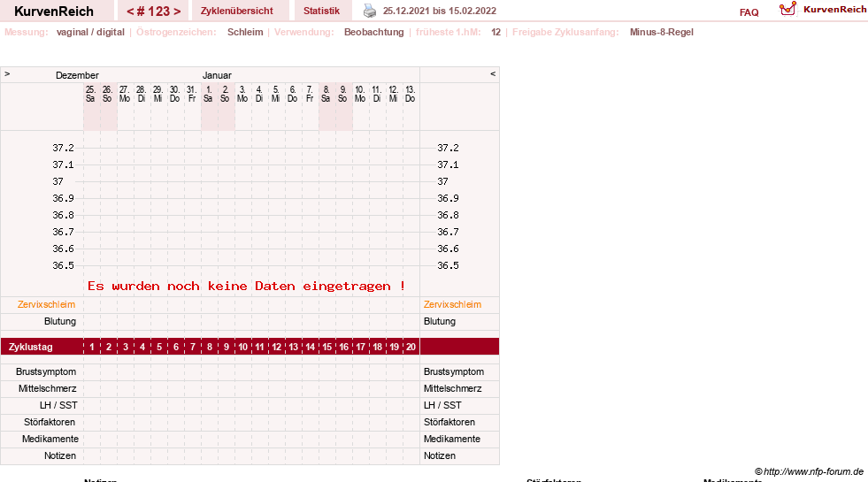Click the right Notizen row label
This screenshot has width=868, height=482.
(x=440, y=455)
